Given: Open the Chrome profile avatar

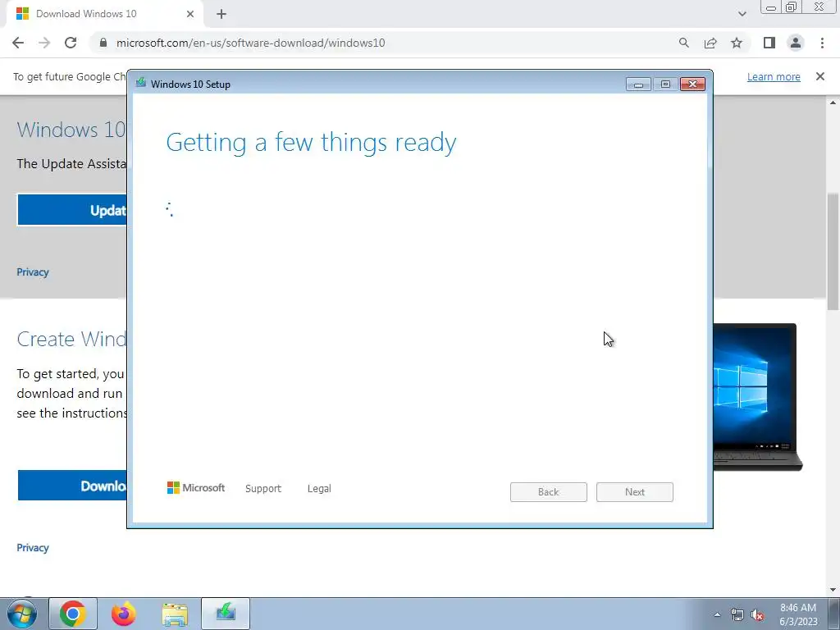Looking at the screenshot, I should point(796,43).
